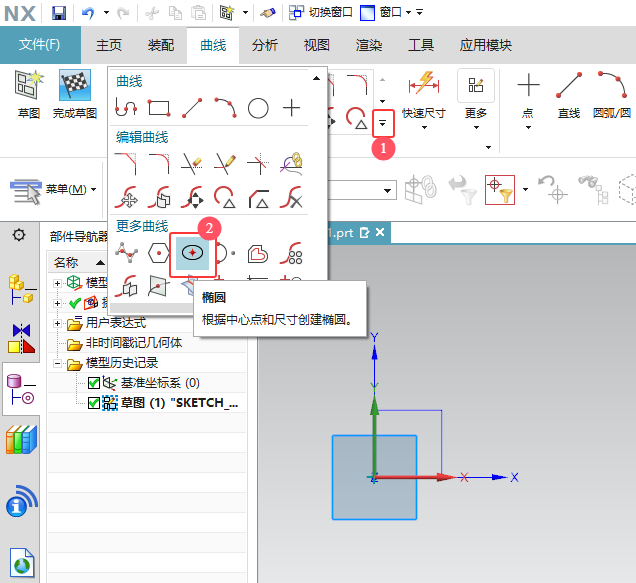Open the 文件(F) menu
636x583 pixels.
(x=40, y=44)
